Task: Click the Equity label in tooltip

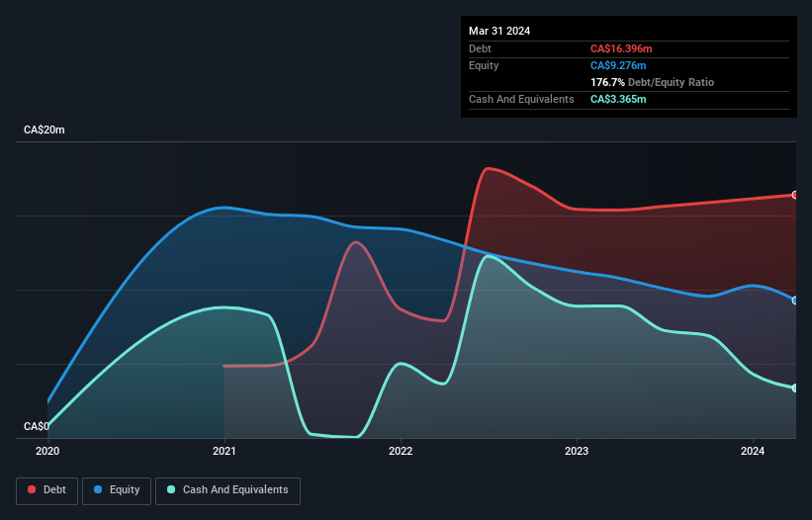Action: click(484, 65)
